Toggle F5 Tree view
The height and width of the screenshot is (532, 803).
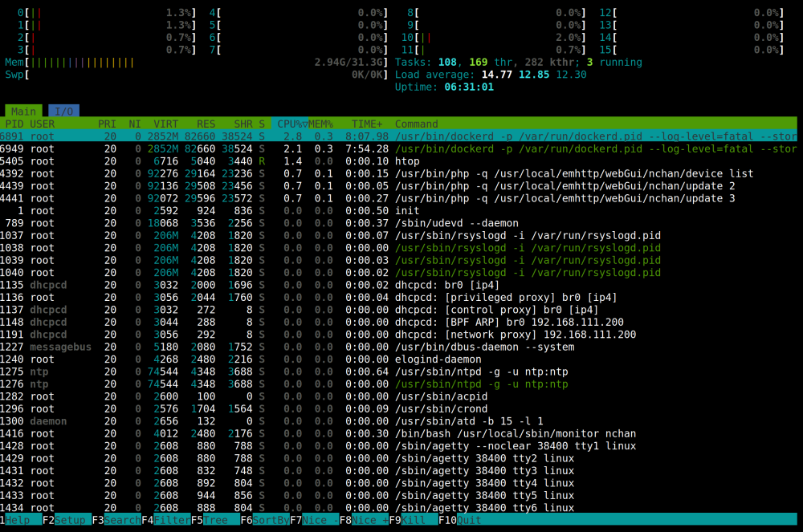coord(215,520)
